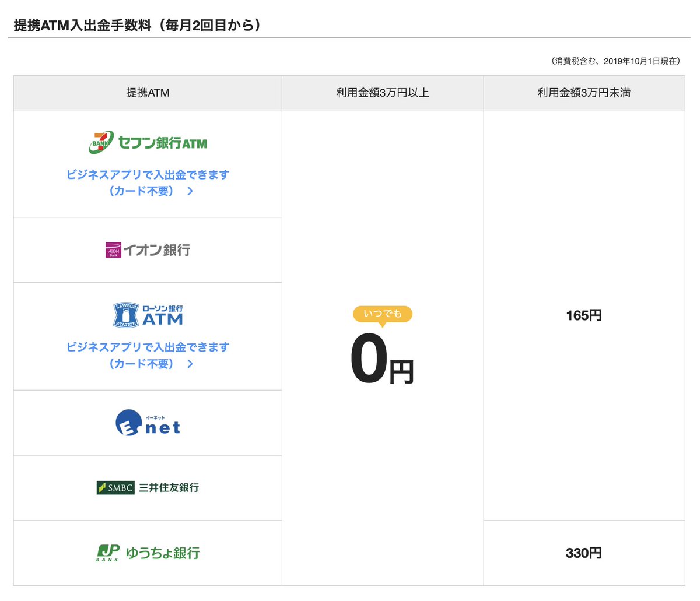This screenshot has width=700, height=601.
Task: Select the 165円 fee cell
Action: pyautogui.click(x=584, y=315)
